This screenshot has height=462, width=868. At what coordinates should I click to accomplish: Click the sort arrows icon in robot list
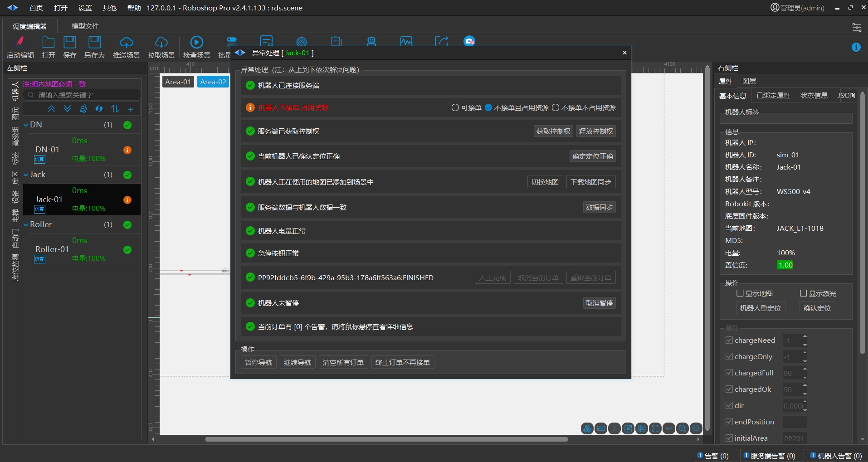tap(115, 109)
